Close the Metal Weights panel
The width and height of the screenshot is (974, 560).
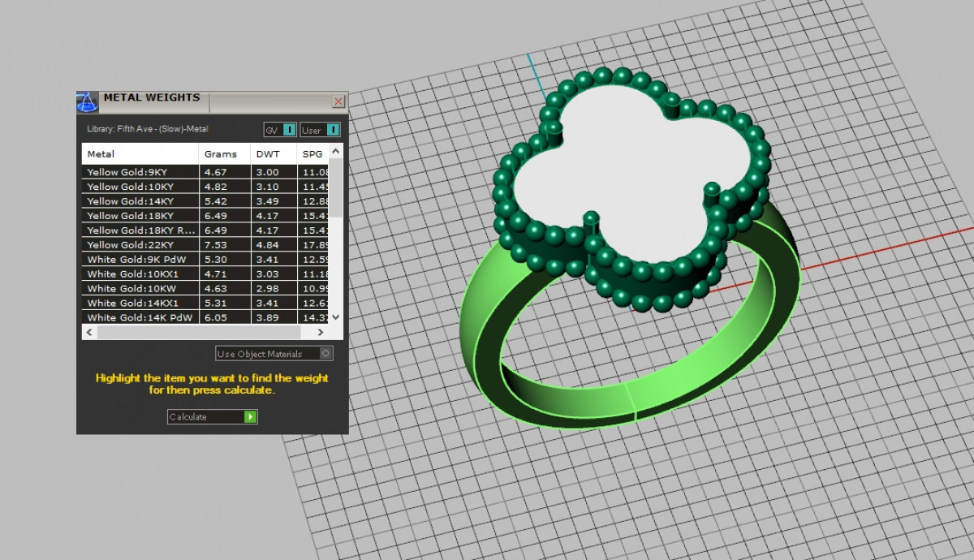click(x=338, y=101)
